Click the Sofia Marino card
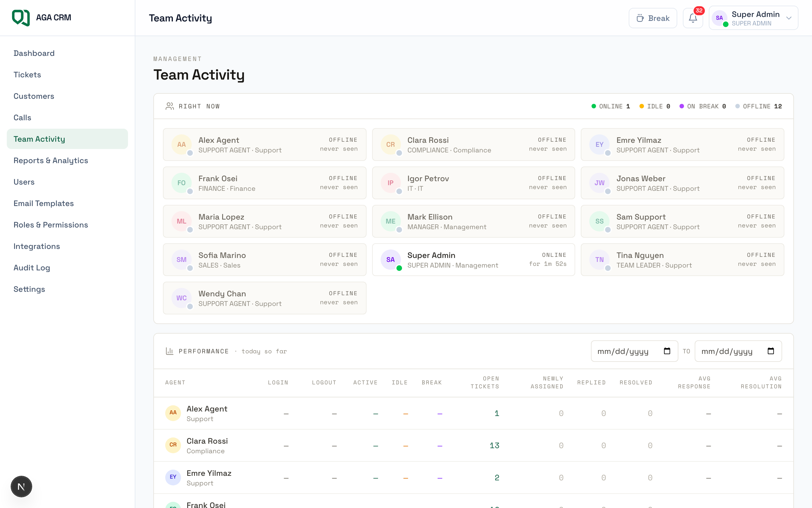Screen dimensions: 812x508 coord(264,260)
